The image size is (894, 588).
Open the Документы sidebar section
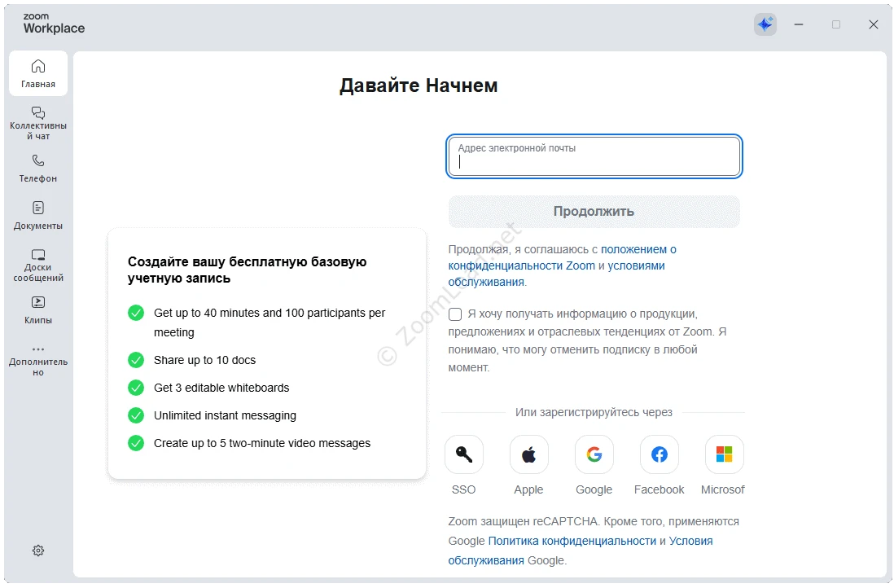pyautogui.click(x=38, y=215)
